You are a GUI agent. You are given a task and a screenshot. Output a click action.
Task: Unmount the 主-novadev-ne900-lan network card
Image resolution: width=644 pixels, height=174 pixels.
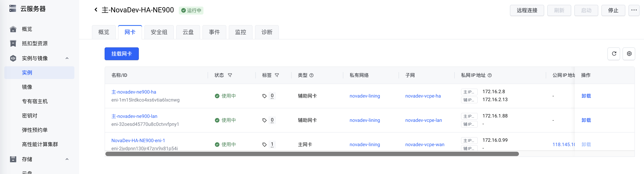click(x=586, y=120)
